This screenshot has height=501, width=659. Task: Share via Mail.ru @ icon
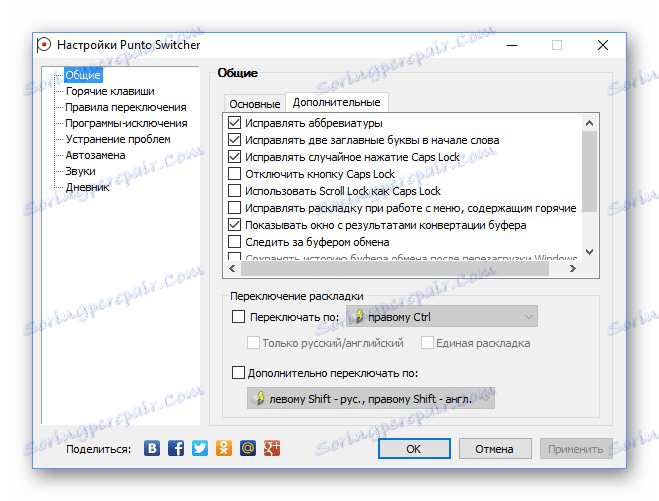coord(248,448)
